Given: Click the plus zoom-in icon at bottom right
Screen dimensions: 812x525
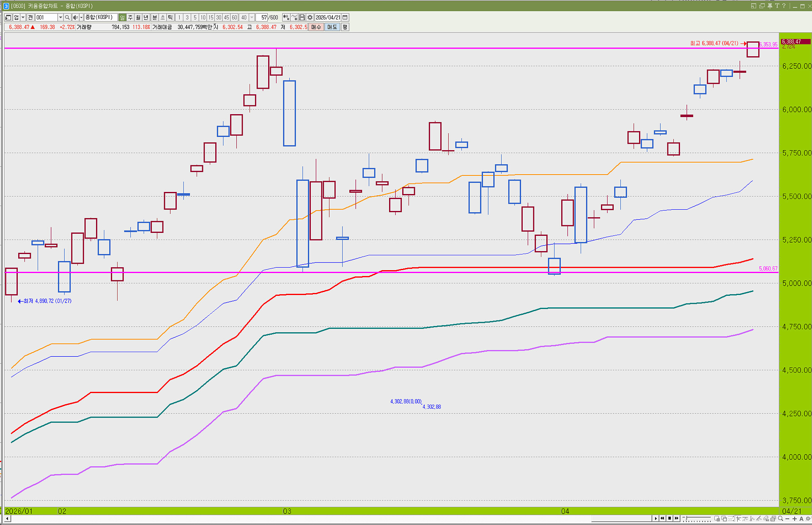Looking at the screenshot, I should click(794, 519).
